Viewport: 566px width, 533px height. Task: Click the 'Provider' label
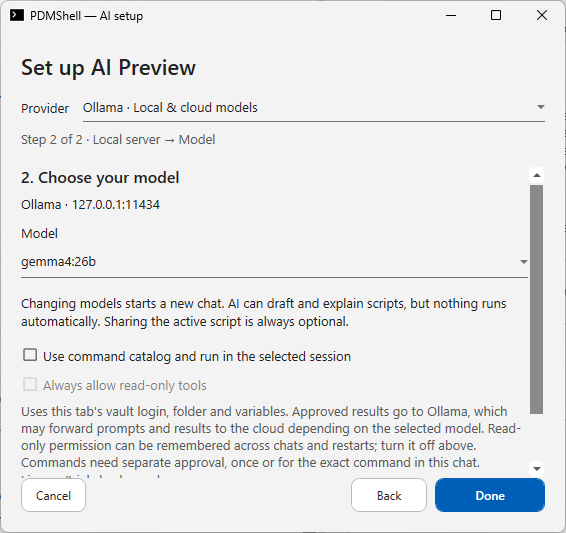click(45, 109)
